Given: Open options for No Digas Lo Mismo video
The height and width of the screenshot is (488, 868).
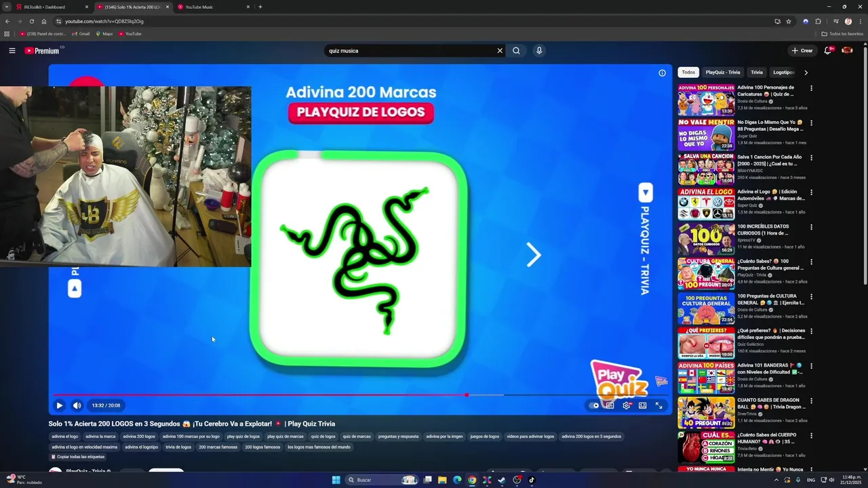Looking at the screenshot, I should pyautogui.click(x=811, y=123).
